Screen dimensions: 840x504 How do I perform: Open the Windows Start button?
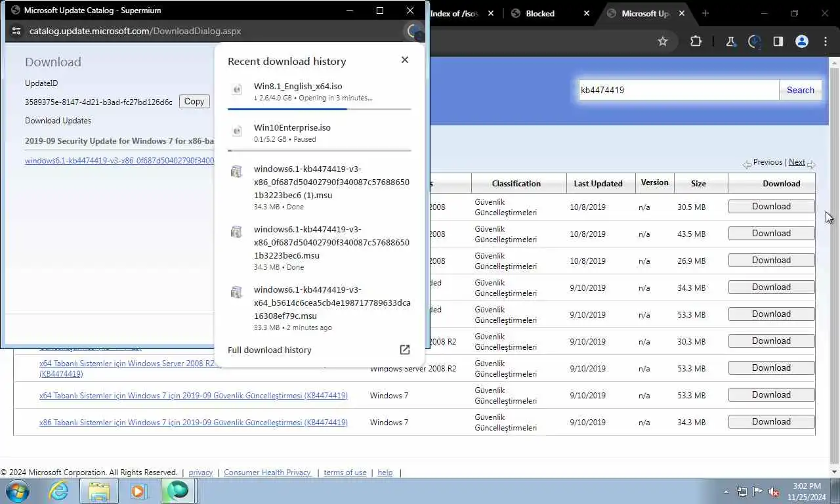17,491
